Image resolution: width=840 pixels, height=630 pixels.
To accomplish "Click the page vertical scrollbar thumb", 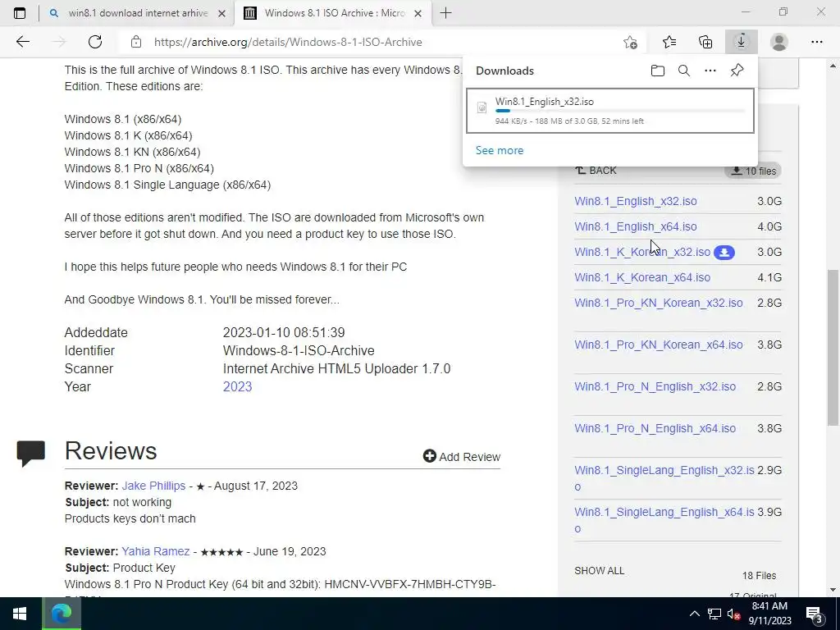I will click(x=833, y=347).
